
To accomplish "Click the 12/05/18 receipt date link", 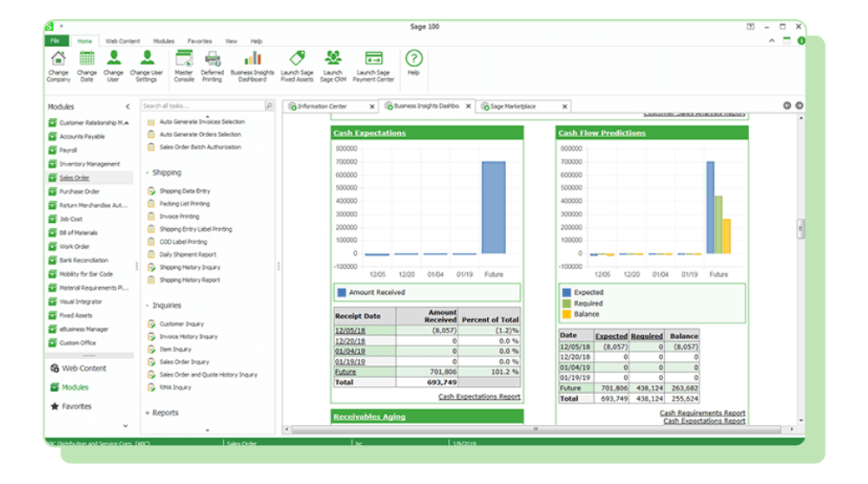I will click(x=350, y=330).
